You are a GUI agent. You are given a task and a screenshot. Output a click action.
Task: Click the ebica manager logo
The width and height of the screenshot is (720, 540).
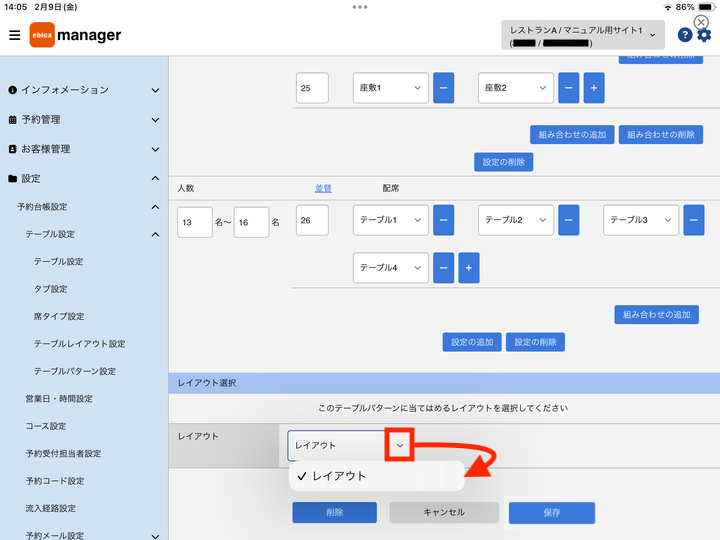(75, 35)
